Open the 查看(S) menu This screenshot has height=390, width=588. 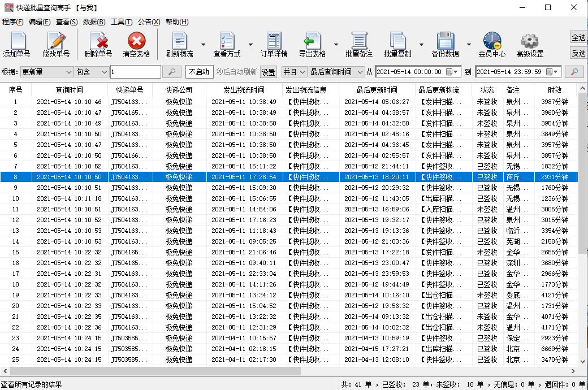coord(67,21)
